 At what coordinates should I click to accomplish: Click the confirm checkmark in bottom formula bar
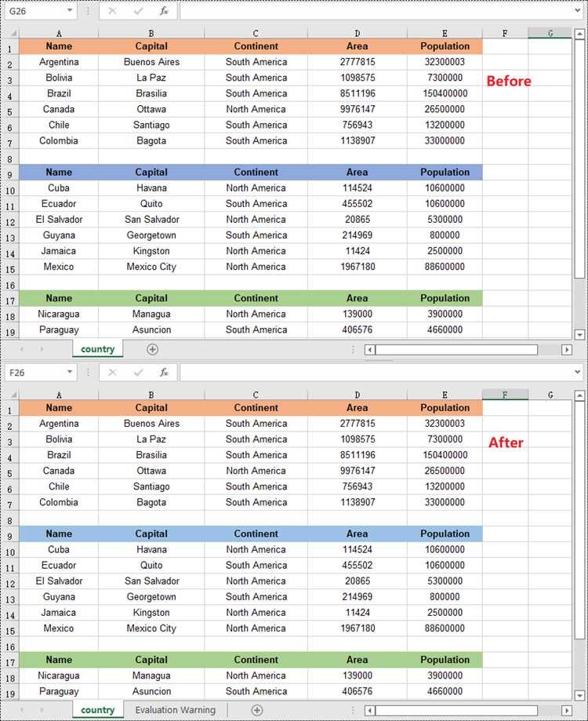pyautogui.click(x=138, y=373)
